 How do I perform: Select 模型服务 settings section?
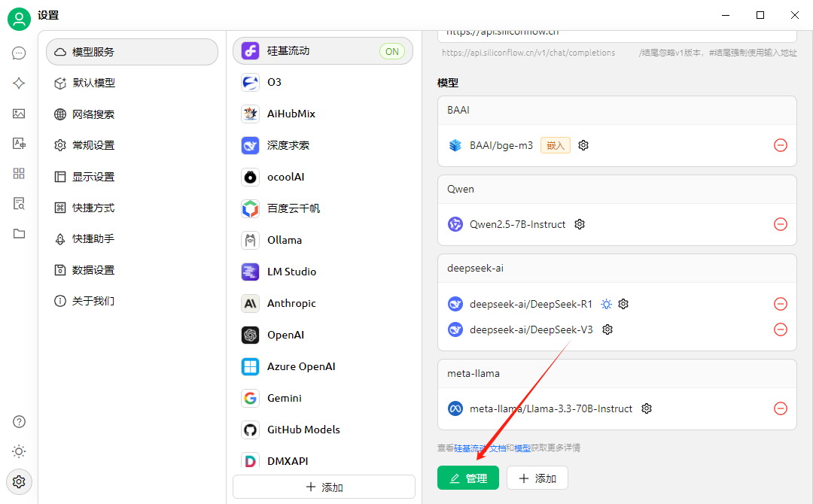click(x=132, y=52)
